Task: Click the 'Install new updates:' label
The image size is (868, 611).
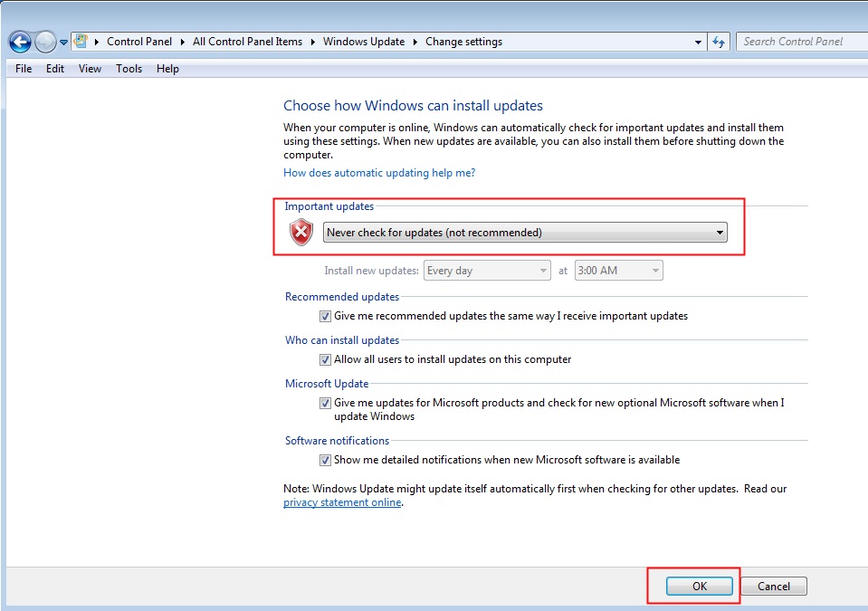Action: 371,271
